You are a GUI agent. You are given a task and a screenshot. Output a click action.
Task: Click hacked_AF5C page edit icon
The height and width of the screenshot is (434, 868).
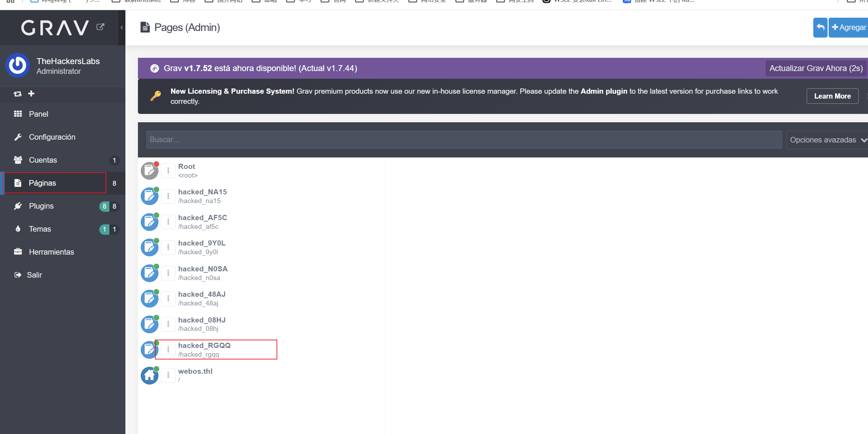[149, 222]
